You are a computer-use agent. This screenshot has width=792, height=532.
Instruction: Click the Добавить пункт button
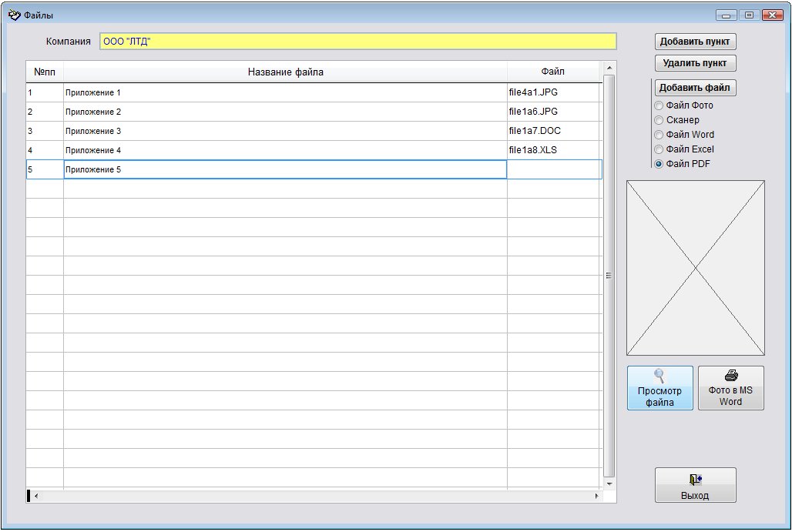[x=695, y=42]
